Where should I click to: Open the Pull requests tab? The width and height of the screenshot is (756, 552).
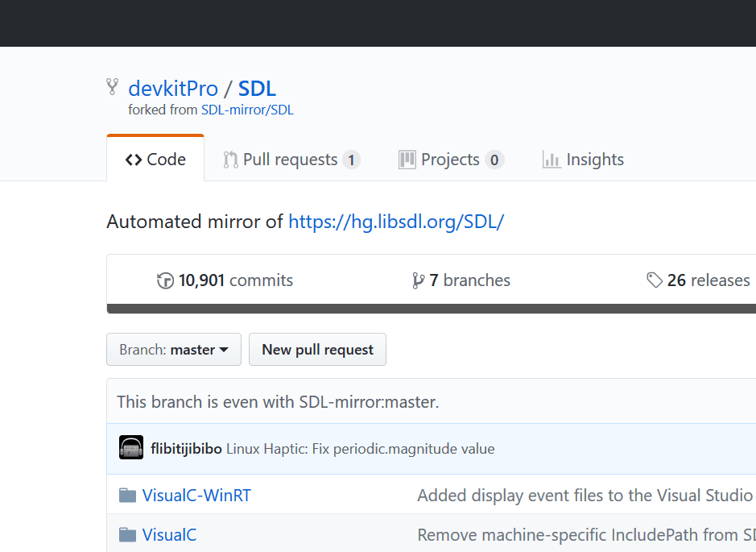pyautogui.click(x=291, y=160)
